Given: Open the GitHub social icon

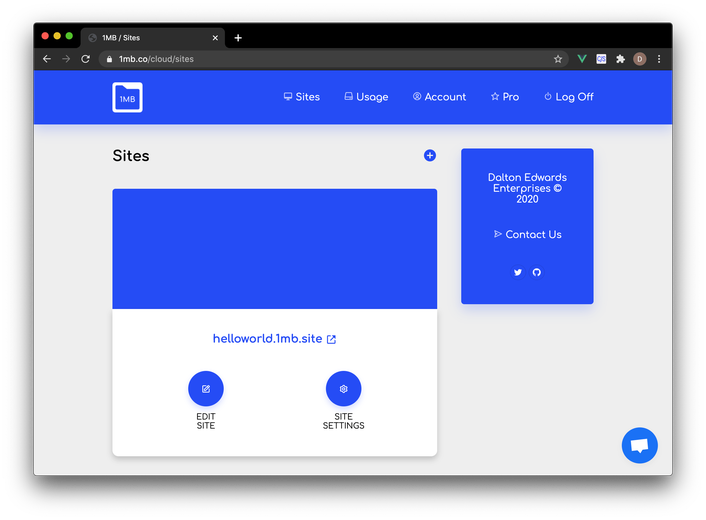Looking at the screenshot, I should 537,272.
